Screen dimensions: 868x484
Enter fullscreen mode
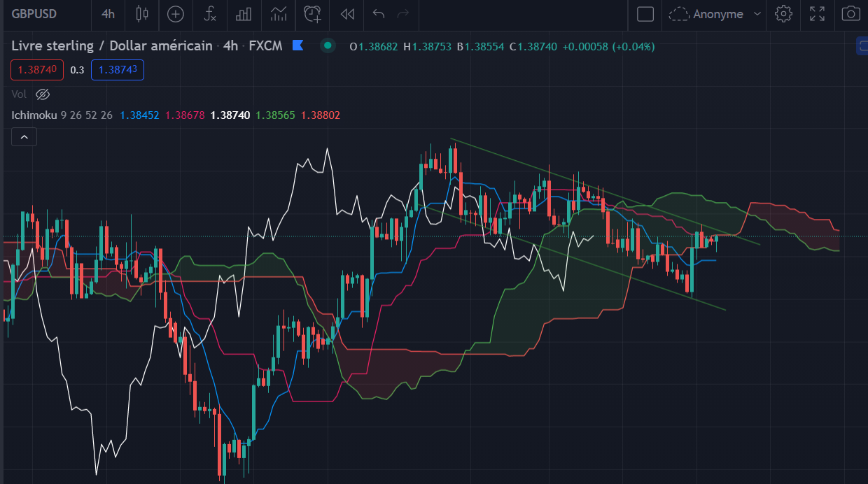pyautogui.click(x=817, y=14)
